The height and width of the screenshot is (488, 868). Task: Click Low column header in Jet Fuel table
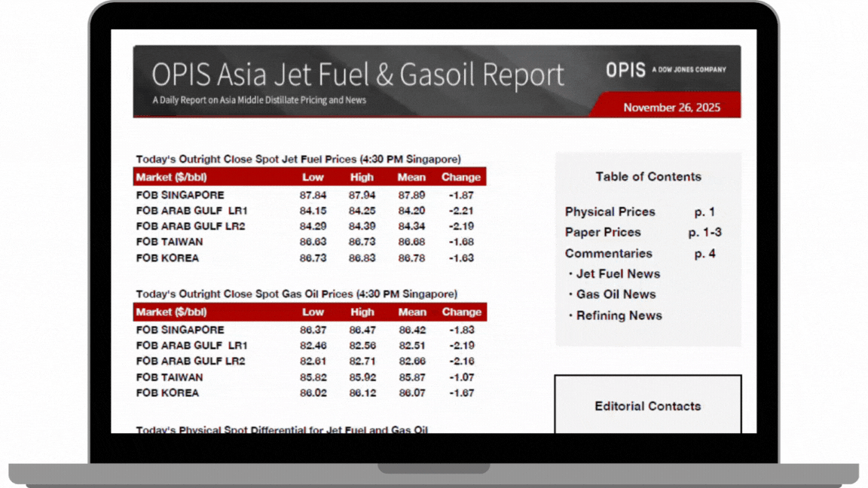[313, 178]
